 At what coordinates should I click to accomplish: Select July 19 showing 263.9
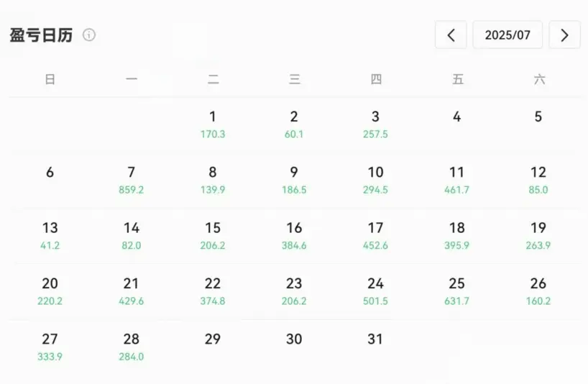tap(538, 235)
